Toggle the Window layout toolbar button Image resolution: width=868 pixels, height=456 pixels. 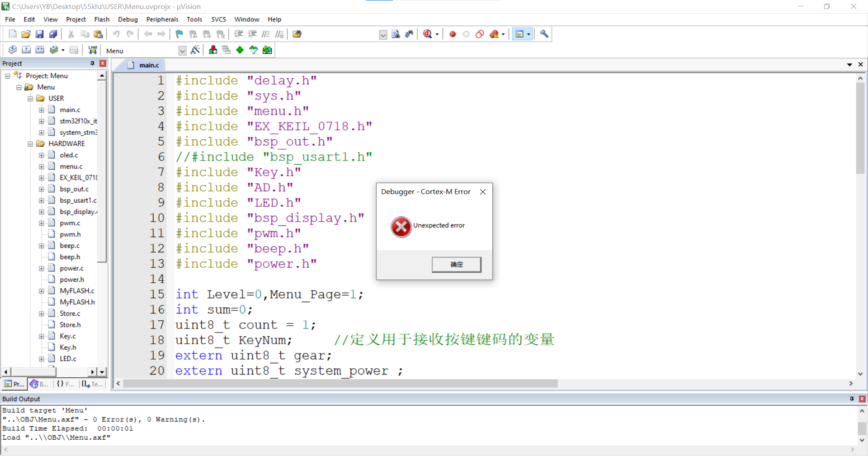[x=522, y=34]
